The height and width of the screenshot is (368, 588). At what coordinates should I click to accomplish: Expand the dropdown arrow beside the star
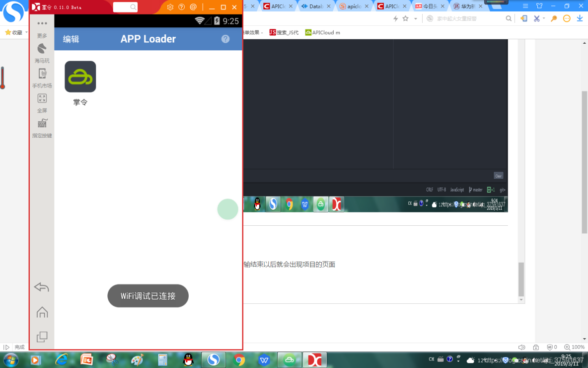416,19
